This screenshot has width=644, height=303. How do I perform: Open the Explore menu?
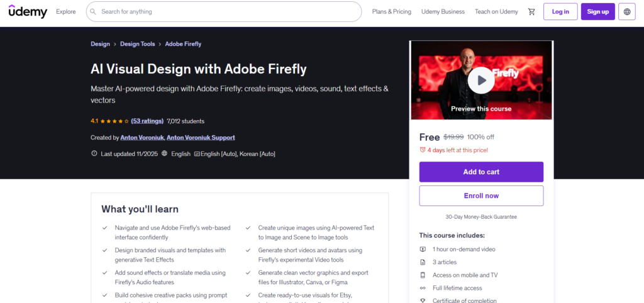[65, 11]
